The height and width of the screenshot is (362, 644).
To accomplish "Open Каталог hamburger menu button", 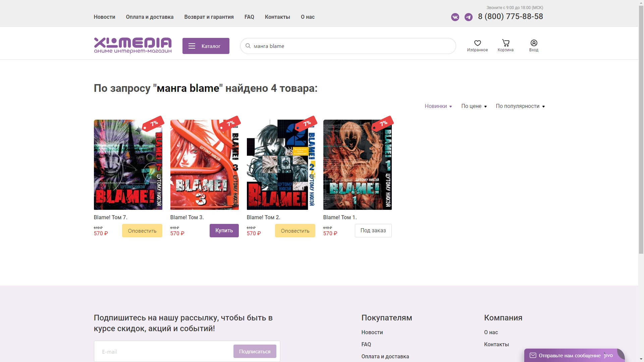I will 206,46.
